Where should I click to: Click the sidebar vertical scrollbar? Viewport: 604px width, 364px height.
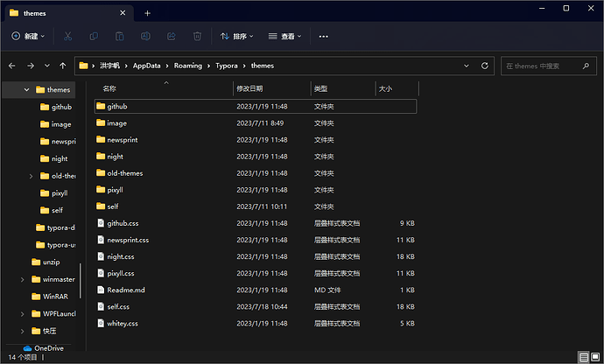pos(81,281)
